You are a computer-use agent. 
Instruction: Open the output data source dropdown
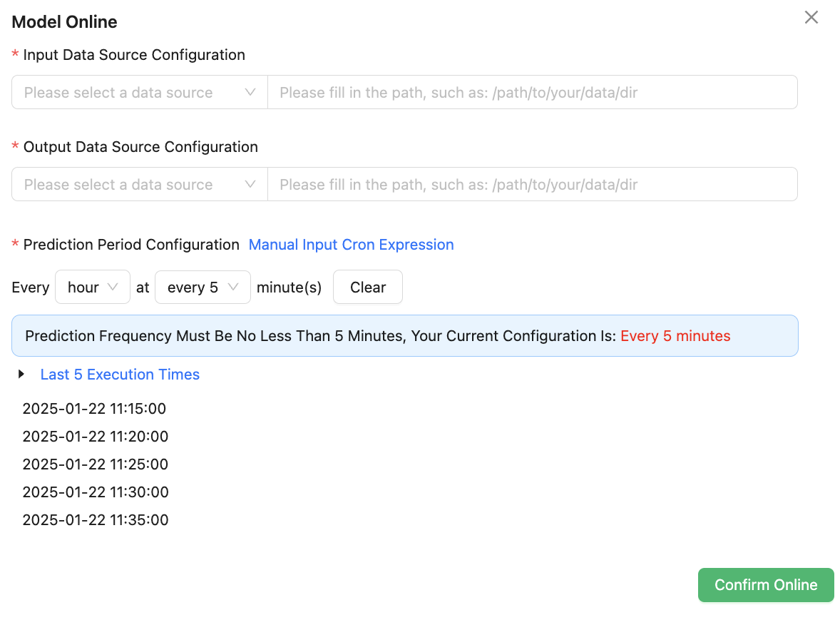[x=139, y=184]
